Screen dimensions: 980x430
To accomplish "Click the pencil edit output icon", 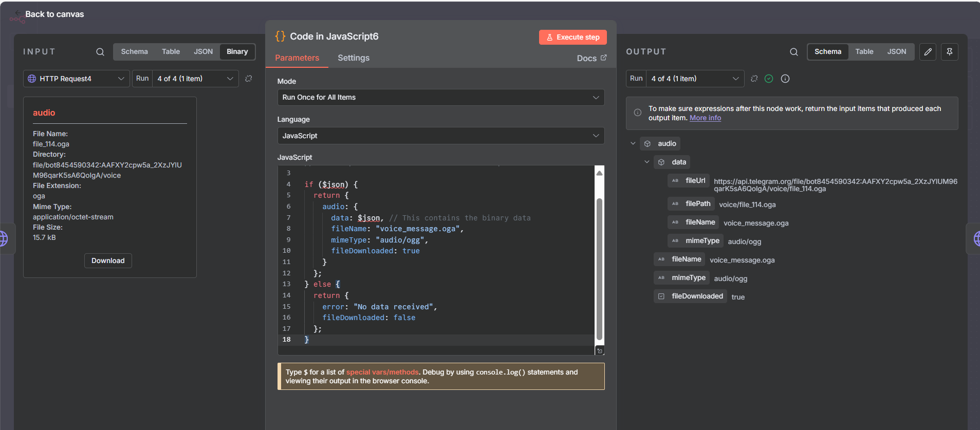I will point(928,52).
